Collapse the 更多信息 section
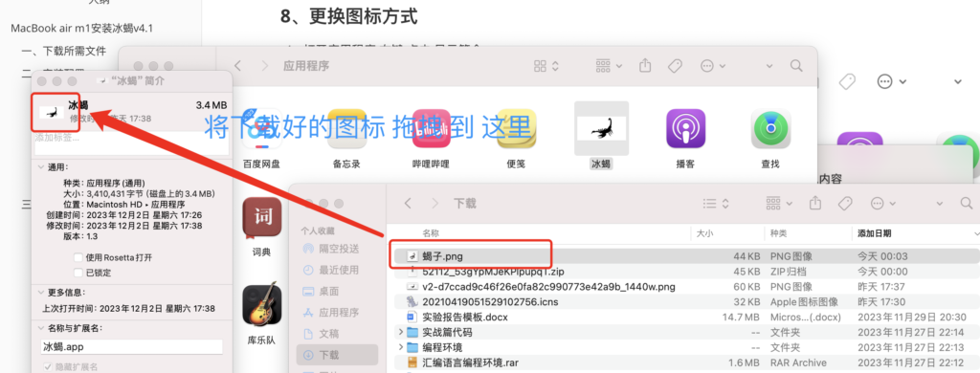The width and height of the screenshot is (980, 373). click(40, 293)
